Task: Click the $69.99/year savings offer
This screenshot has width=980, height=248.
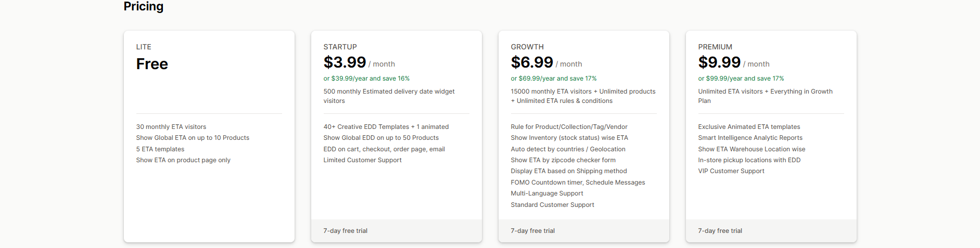Action: click(553, 79)
